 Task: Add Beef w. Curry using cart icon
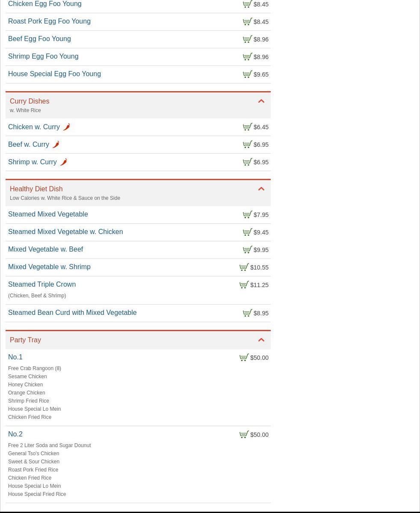(x=247, y=145)
